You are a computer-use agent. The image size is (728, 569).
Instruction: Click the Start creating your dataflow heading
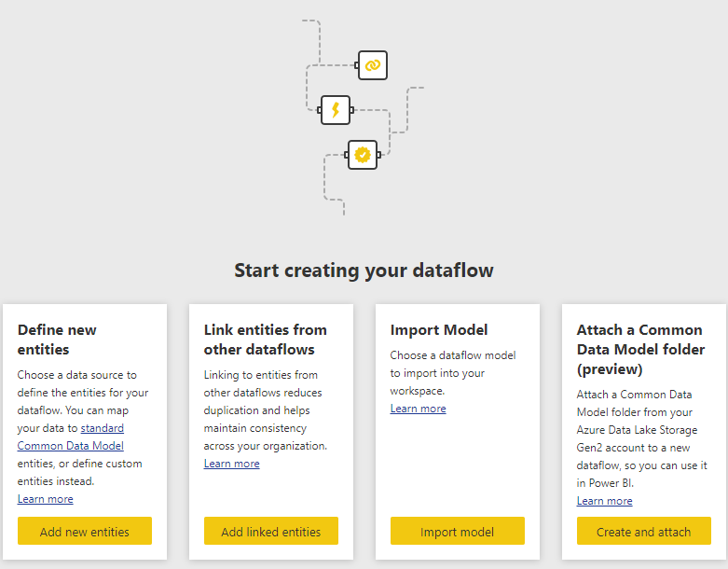[x=364, y=271]
